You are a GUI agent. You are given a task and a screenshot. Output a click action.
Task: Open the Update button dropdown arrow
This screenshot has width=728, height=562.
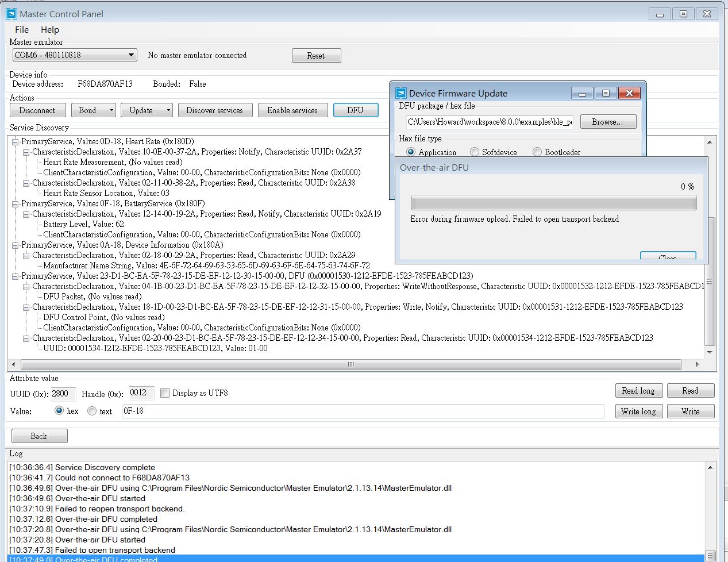[x=168, y=110]
